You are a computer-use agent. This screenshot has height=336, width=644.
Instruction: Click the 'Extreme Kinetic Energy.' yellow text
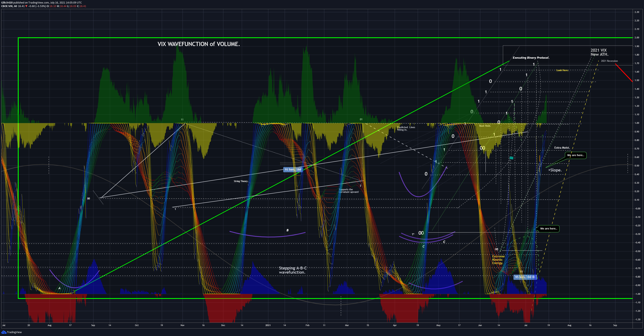498,260
